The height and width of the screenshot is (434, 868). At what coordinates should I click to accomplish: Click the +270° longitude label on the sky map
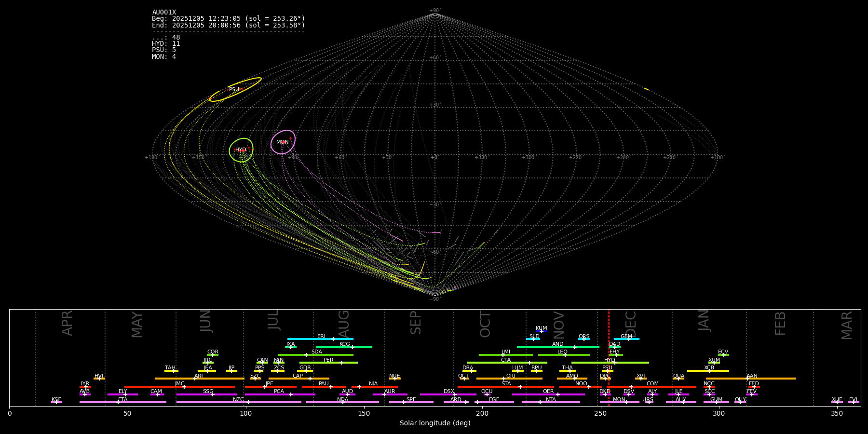click(576, 158)
